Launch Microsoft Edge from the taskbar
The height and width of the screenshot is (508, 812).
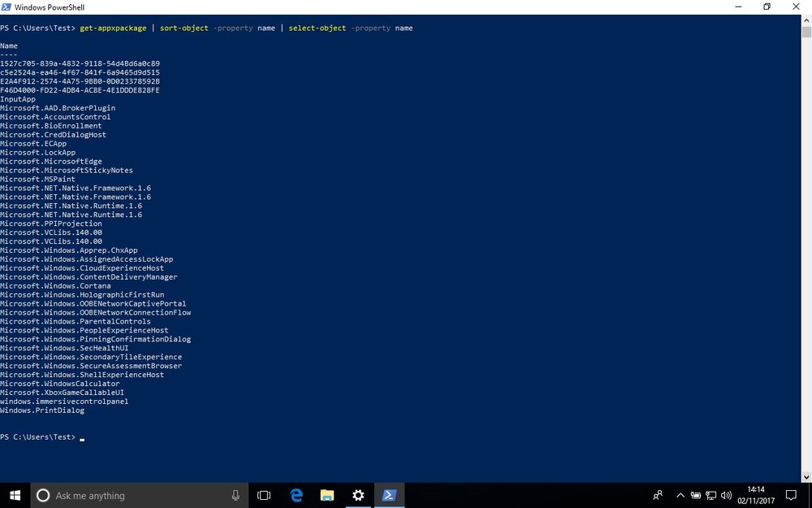(x=296, y=496)
